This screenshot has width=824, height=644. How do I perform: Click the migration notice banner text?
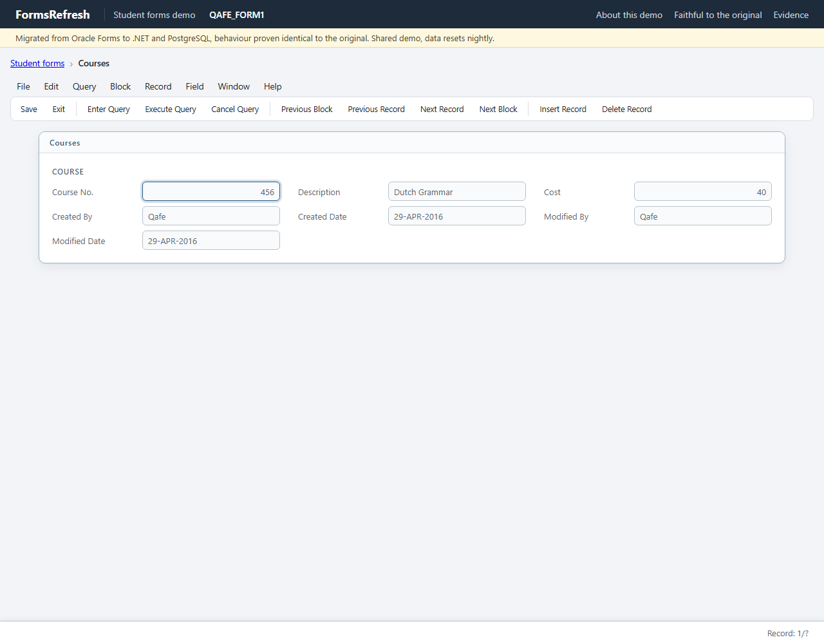coord(255,38)
